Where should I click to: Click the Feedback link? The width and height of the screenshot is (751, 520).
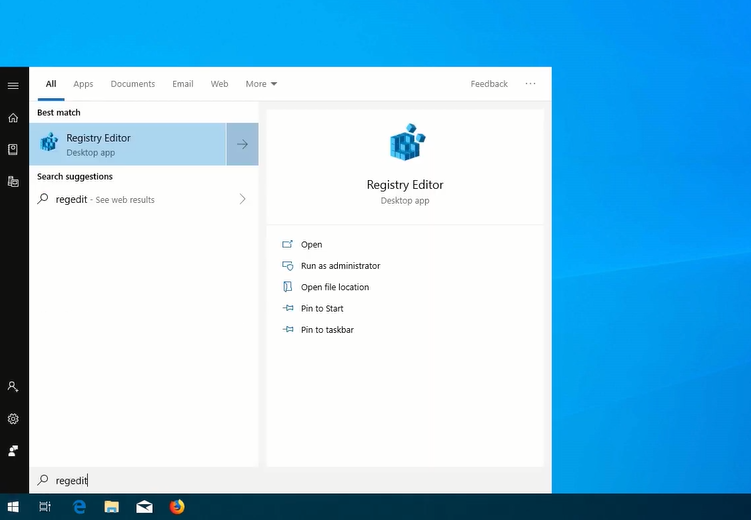tap(489, 84)
